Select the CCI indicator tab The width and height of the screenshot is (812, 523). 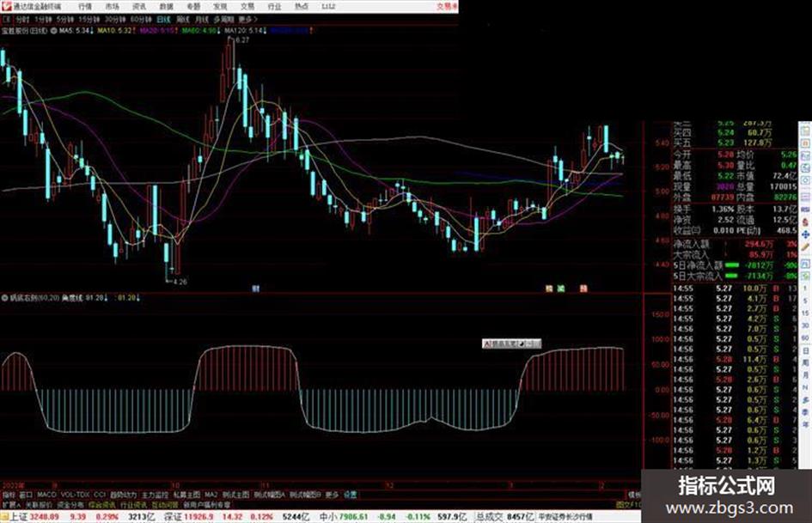pos(100,495)
